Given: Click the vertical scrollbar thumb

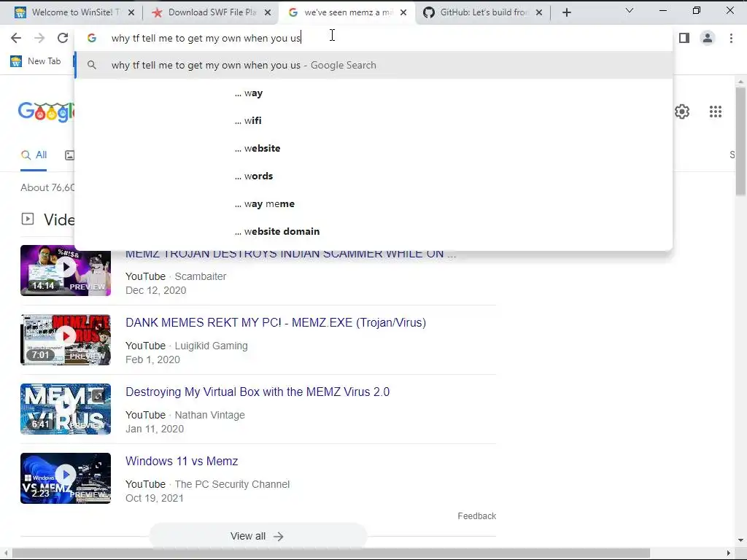Looking at the screenshot, I should (x=740, y=141).
